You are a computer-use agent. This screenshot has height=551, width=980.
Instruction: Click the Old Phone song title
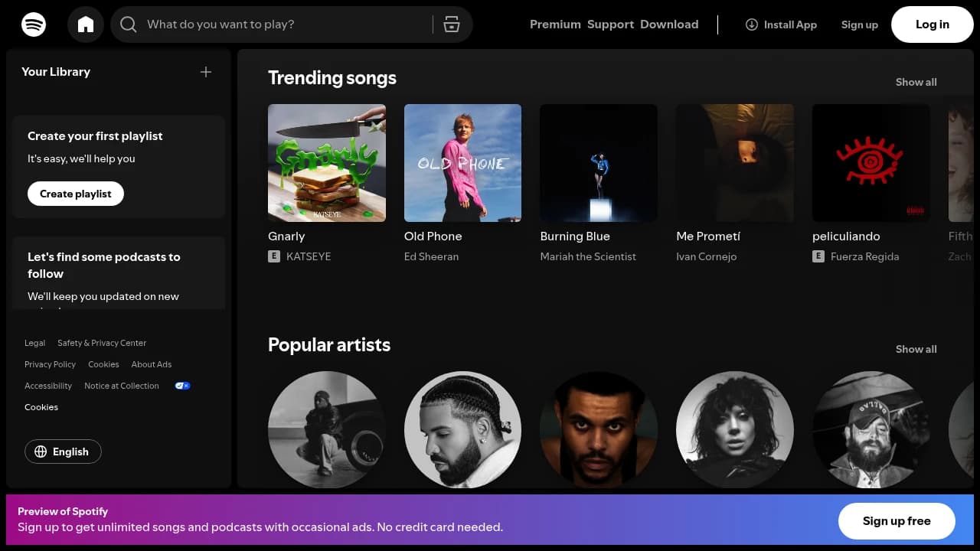433,236
